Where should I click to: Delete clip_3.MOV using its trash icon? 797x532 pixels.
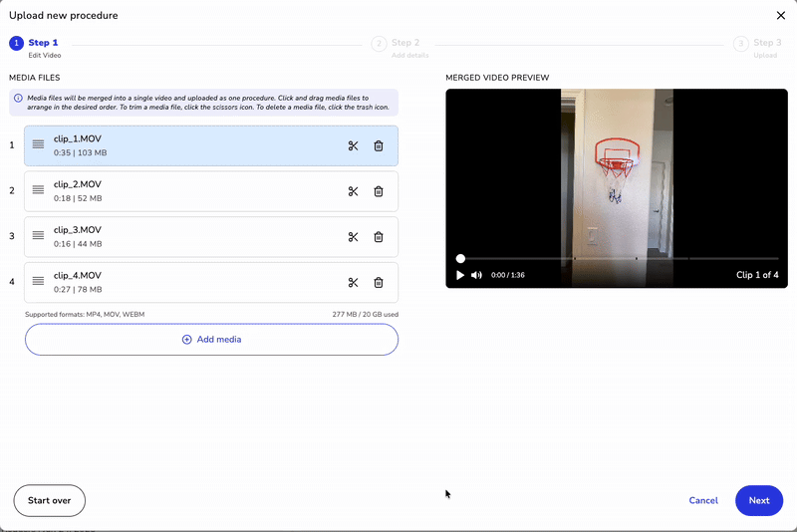(379, 237)
